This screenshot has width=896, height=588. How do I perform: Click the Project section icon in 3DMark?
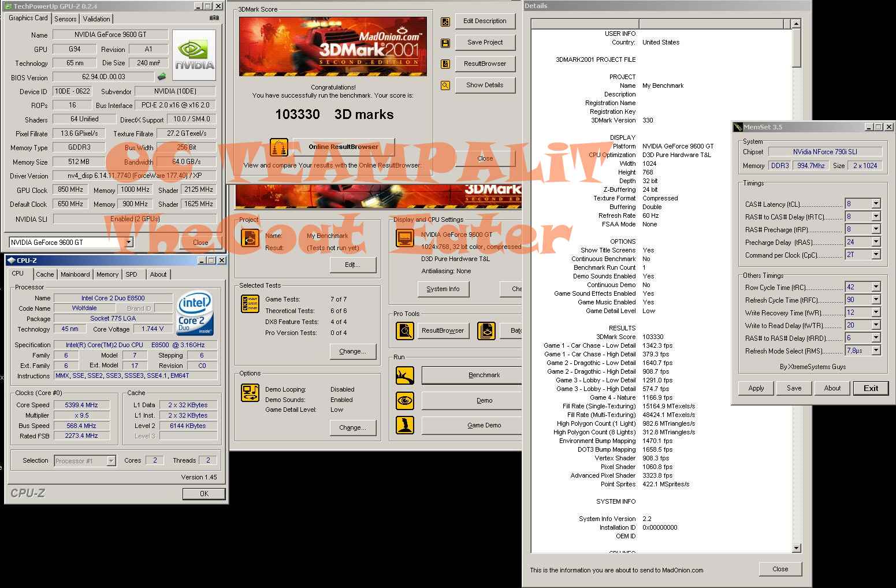coord(250,237)
